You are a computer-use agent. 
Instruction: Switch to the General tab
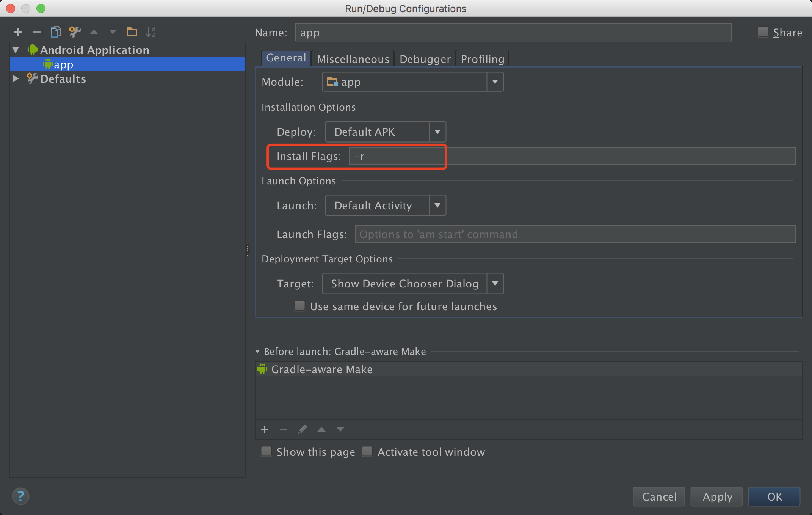pyautogui.click(x=286, y=58)
